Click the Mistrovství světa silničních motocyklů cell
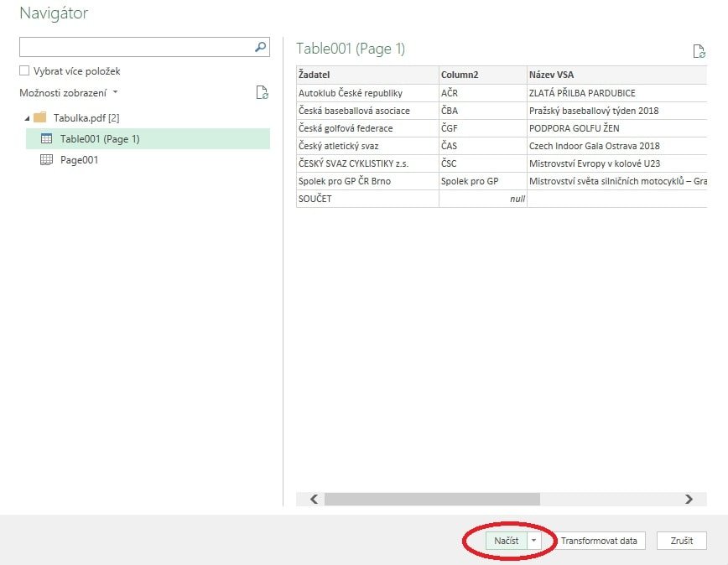The height and width of the screenshot is (565, 728). [617, 181]
